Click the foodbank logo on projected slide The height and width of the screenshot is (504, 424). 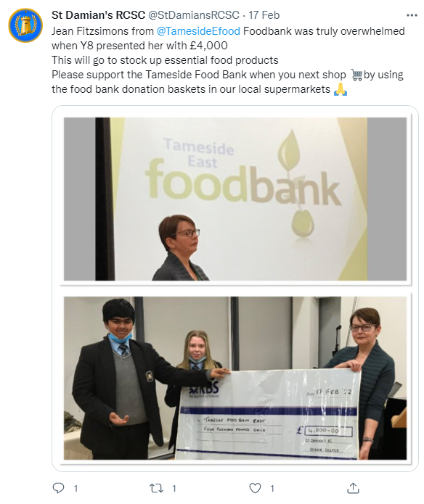tap(243, 175)
